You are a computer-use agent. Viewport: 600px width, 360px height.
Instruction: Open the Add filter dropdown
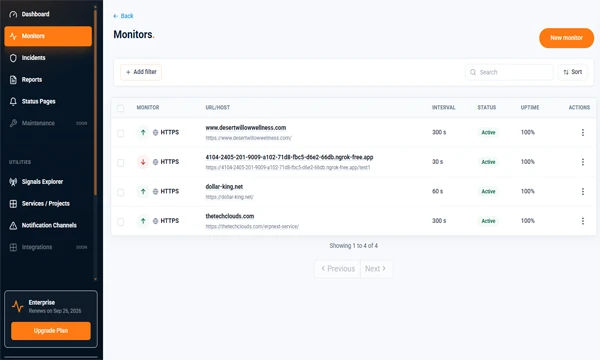(x=141, y=72)
